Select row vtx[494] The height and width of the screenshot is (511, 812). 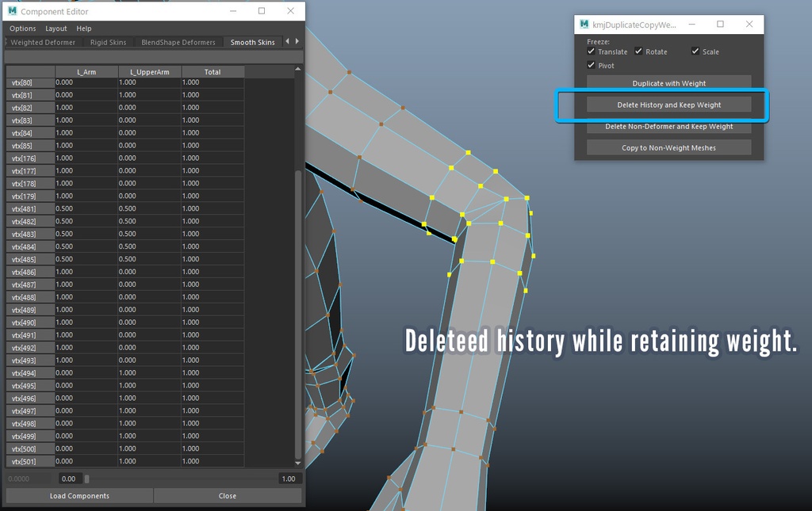pyautogui.click(x=30, y=373)
